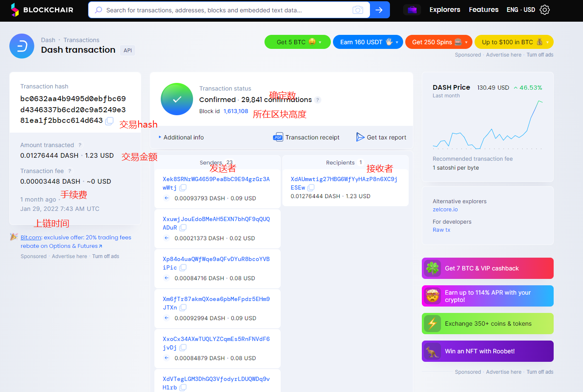
Task: Open the Features menu
Action: [483, 10]
